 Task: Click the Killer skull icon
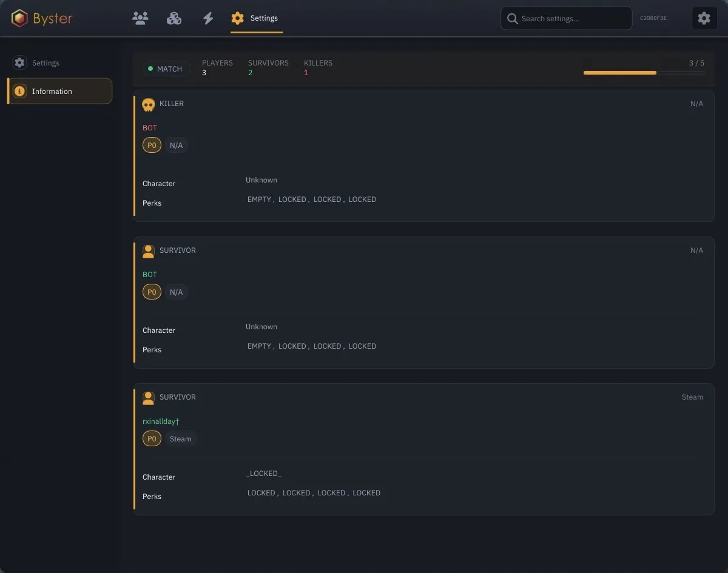point(148,104)
